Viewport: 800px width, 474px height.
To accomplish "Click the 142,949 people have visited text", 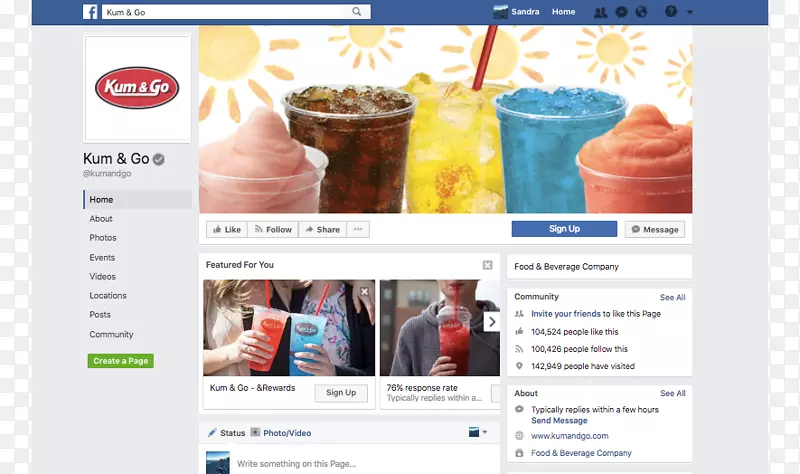I will pyautogui.click(x=583, y=366).
